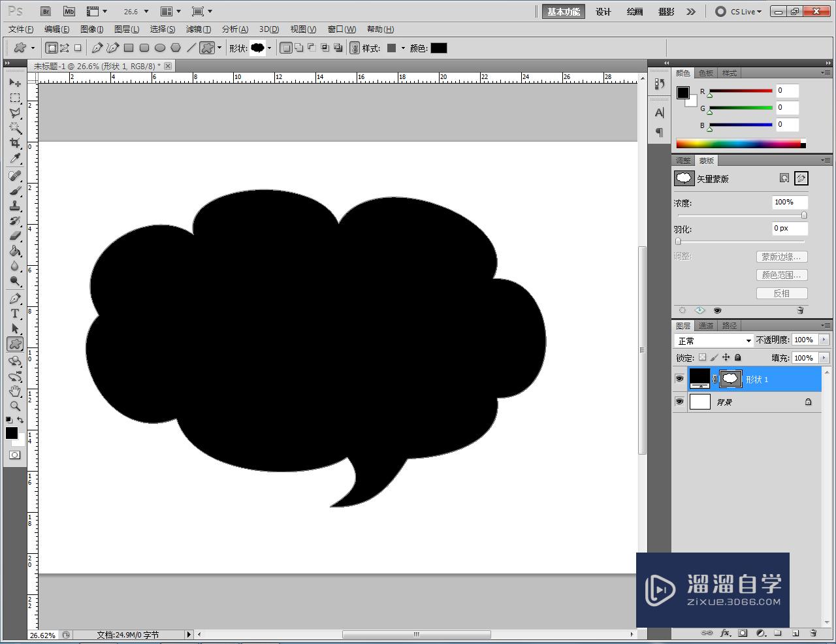Select the Path Selection tool
Viewport: 836px width, 644px height.
click(15, 329)
